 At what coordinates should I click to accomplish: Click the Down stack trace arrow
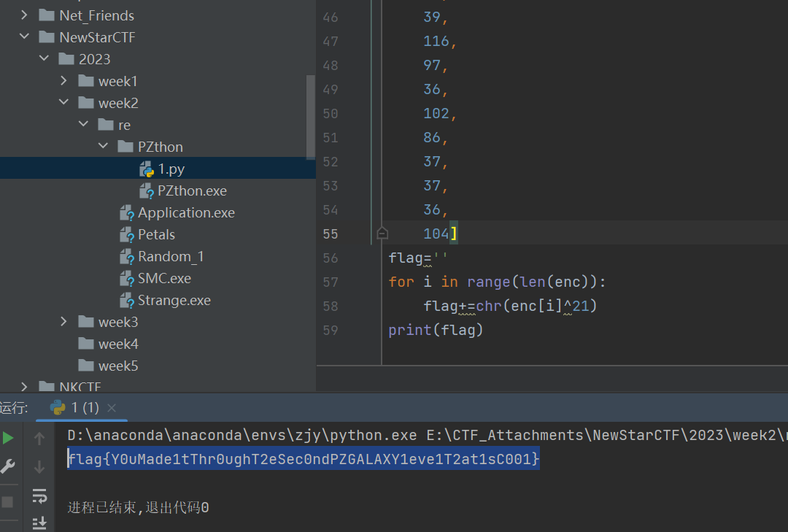pyautogui.click(x=39, y=467)
